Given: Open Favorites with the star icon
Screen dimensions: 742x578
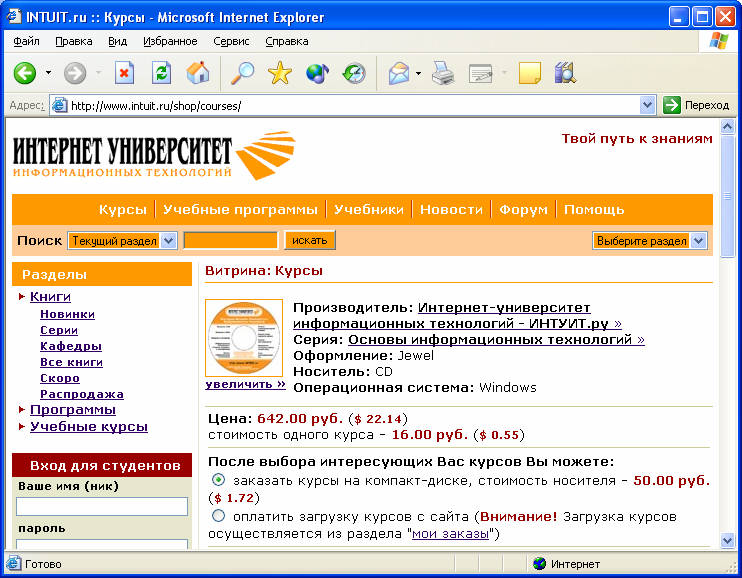Looking at the screenshot, I should (280, 73).
